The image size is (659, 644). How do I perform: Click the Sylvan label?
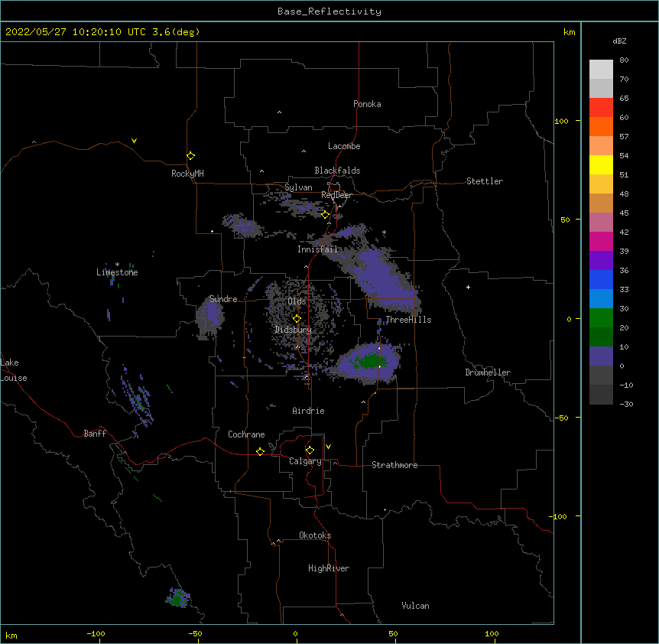298,187
